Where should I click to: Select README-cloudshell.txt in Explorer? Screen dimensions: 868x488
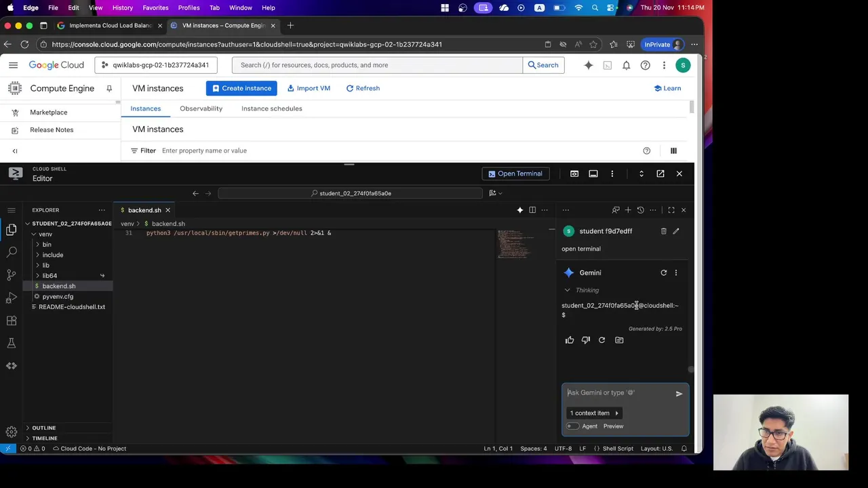coord(72,307)
